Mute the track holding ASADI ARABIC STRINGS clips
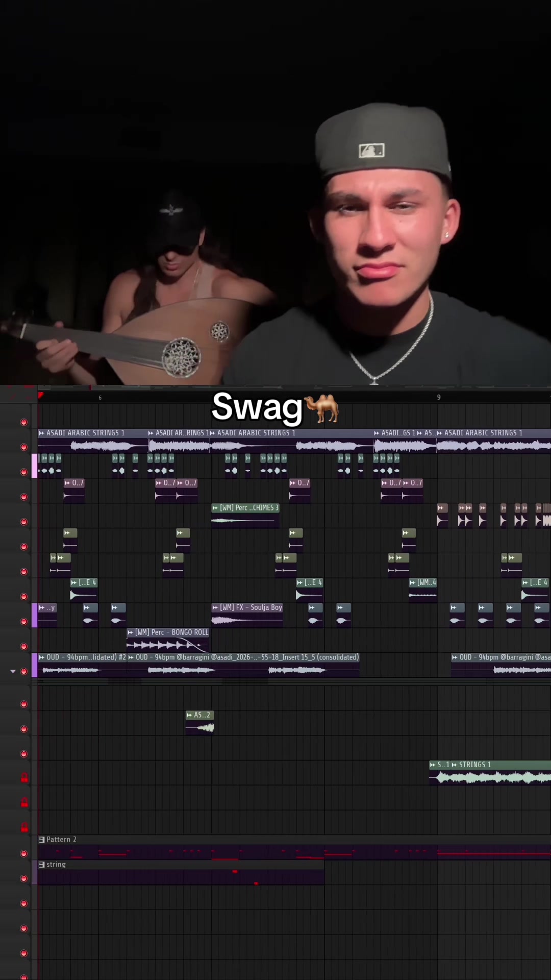 click(x=23, y=447)
